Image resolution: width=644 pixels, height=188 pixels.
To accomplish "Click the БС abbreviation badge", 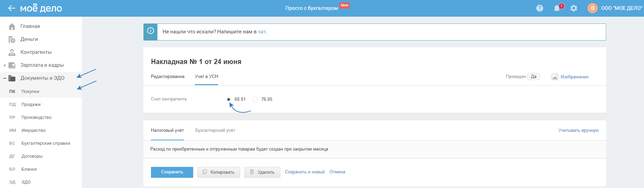I will coord(12,143).
